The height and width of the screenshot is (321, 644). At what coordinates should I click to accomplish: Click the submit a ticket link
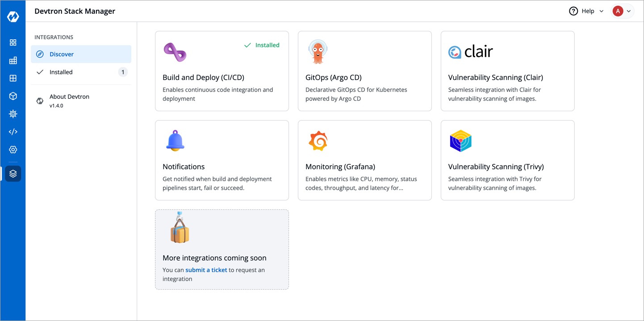pyautogui.click(x=206, y=270)
